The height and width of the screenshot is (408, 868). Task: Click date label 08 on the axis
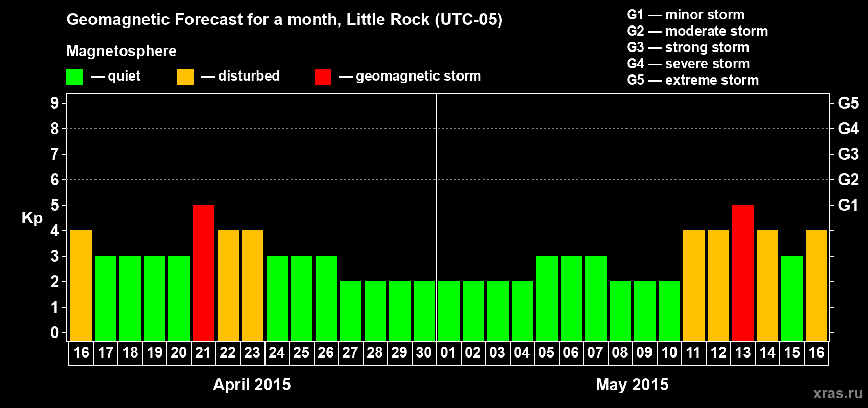pyautogui.click(x=620, y=352)
